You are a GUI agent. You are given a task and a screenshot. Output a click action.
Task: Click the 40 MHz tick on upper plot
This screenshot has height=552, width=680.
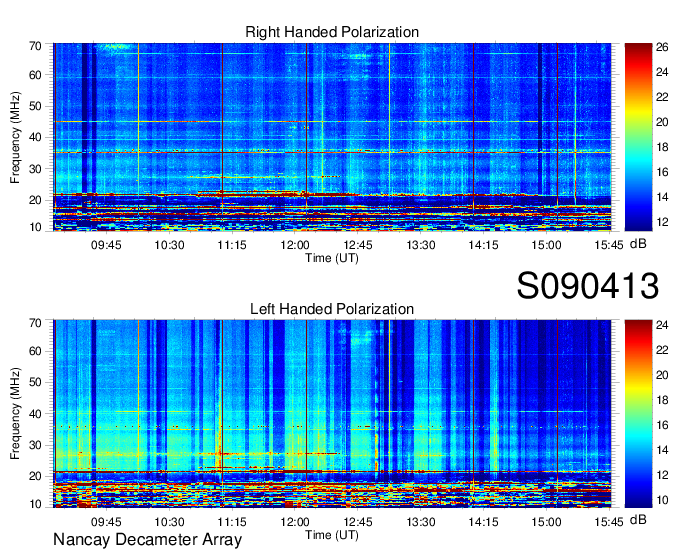(x=36, y=137)
